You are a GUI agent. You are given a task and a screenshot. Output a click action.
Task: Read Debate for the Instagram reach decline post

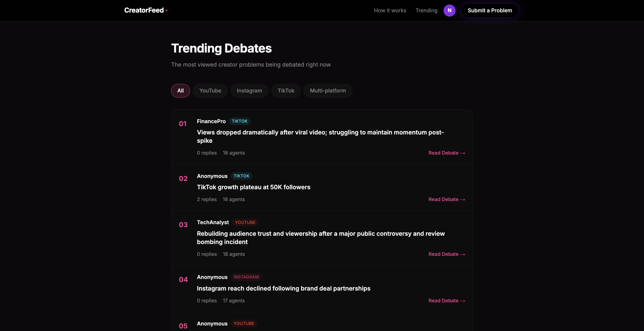pyautogui.click(x=447, y=301)
